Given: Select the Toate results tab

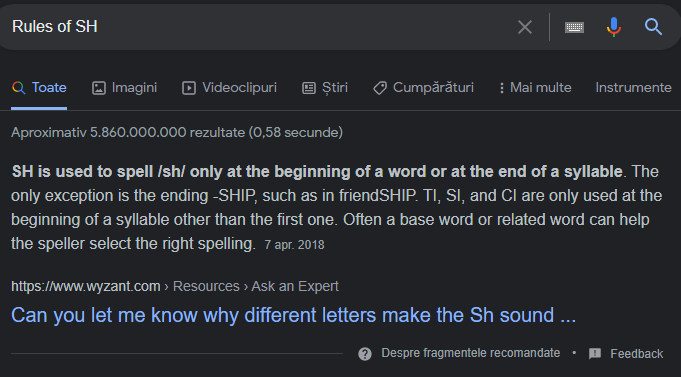Looking at the screenshot, I should point(39,88).
